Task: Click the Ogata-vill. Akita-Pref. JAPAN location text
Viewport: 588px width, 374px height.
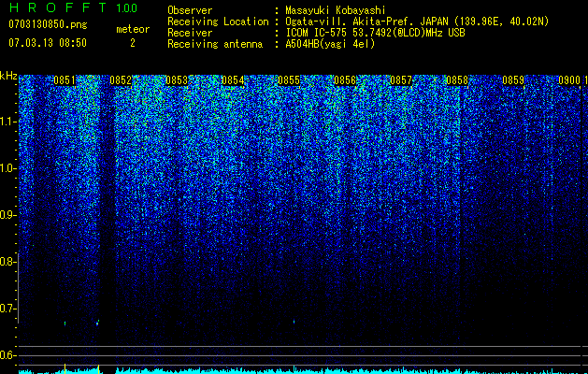Action: [417, 22]
